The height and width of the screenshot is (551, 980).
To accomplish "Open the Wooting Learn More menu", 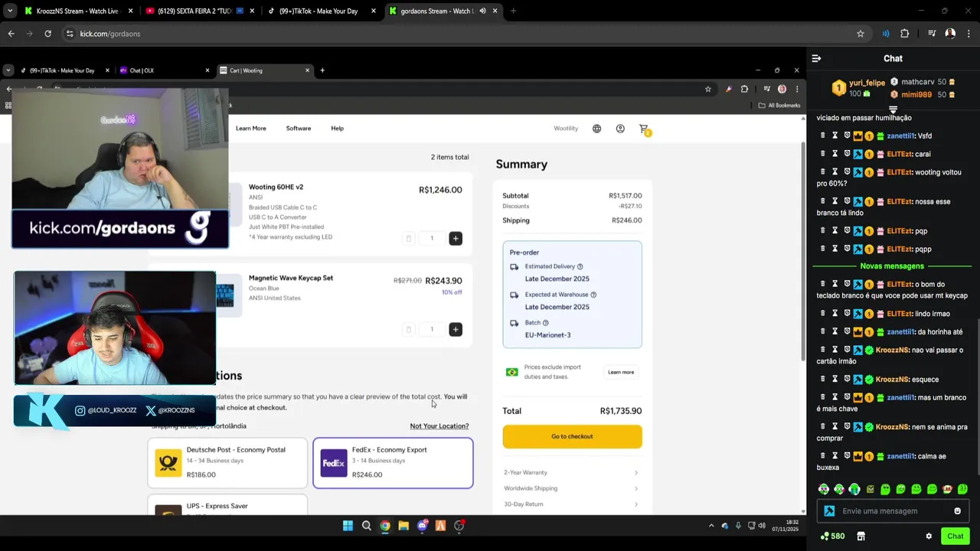I will (x=251, y=129).
